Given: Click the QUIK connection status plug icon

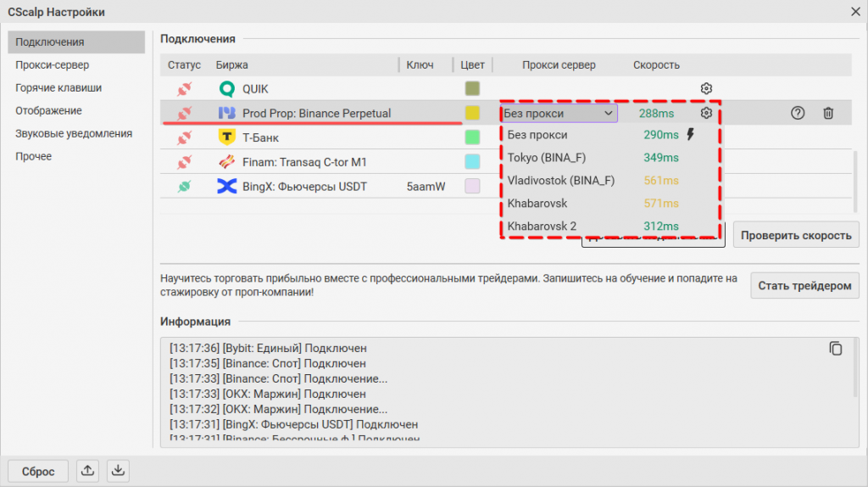Looking at the screenshot, I should point(184,89).
